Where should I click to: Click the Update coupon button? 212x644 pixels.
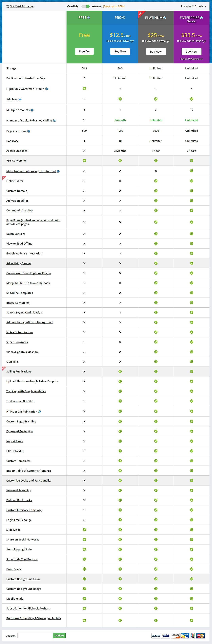tap(59, 635)
